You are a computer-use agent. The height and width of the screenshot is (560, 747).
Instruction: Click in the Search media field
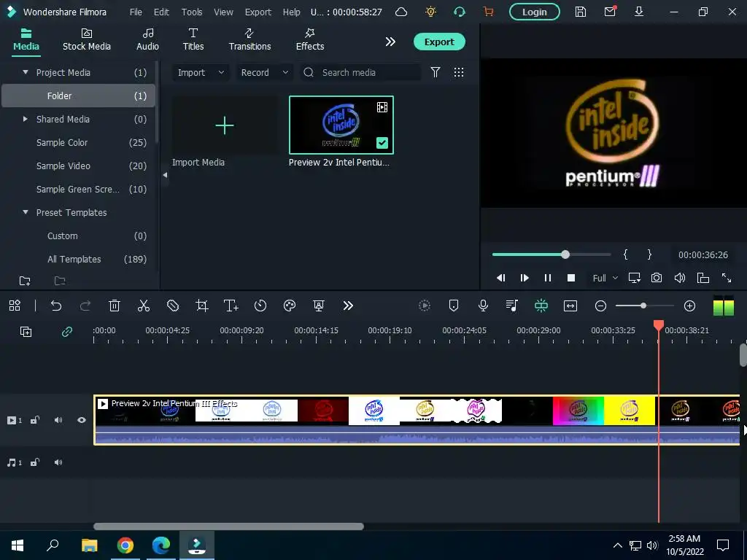point(360,72)
